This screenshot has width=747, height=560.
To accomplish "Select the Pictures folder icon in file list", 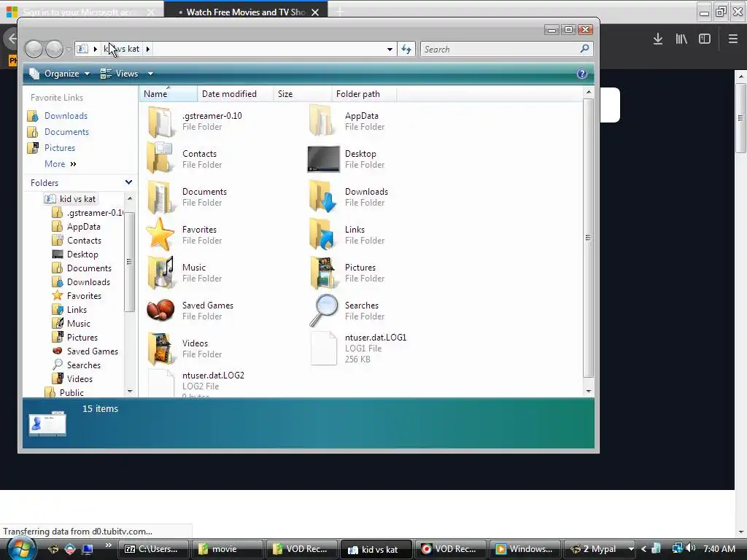I will (322, 273).
